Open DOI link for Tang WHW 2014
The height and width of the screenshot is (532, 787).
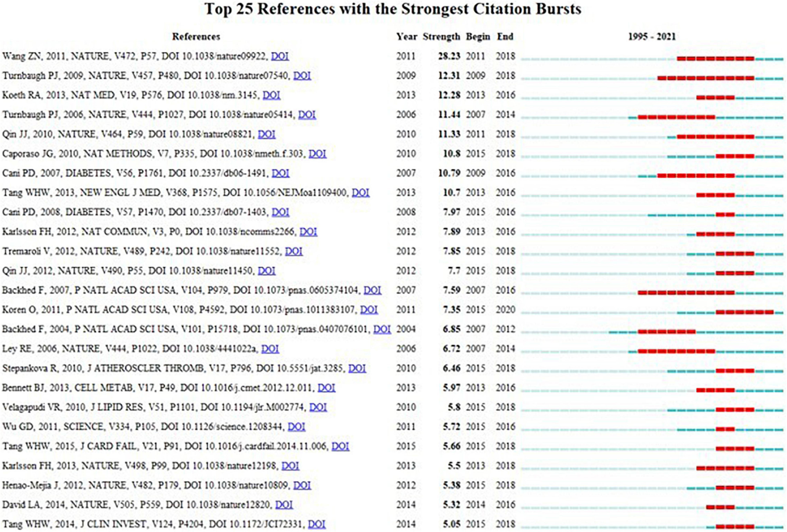317,524
